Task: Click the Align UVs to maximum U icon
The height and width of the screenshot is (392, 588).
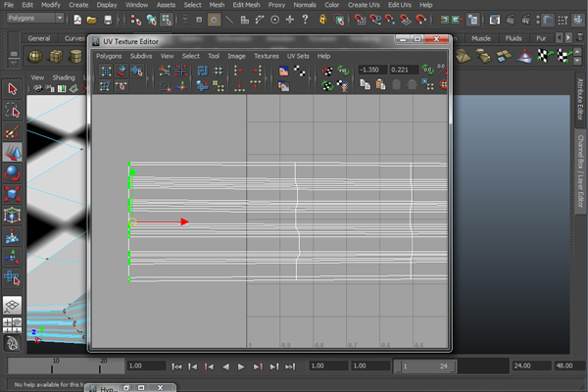Action: pos(257,71)
